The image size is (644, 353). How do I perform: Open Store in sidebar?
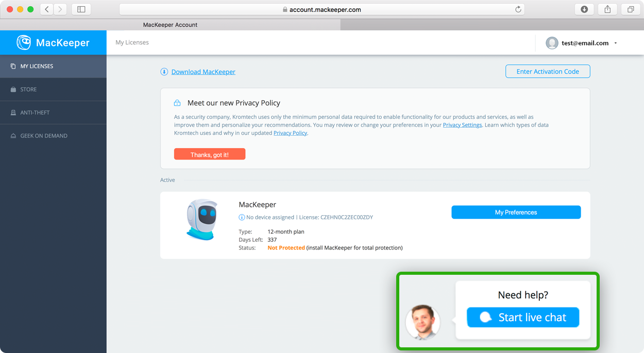53,90
